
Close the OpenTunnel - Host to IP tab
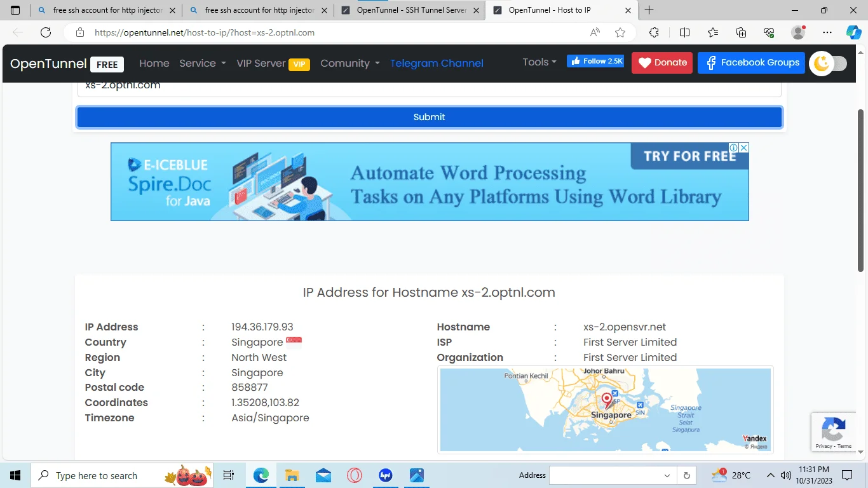pos(628,10)
